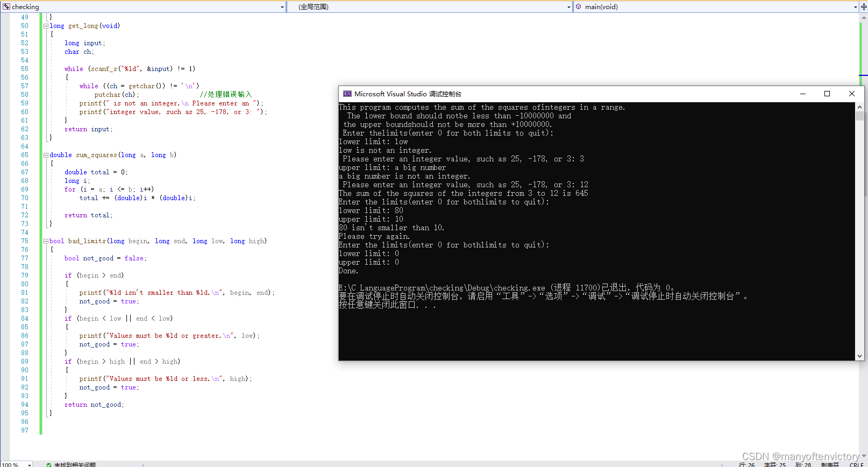
Task: Click 'return total;' on line 72
Action: 89,215
